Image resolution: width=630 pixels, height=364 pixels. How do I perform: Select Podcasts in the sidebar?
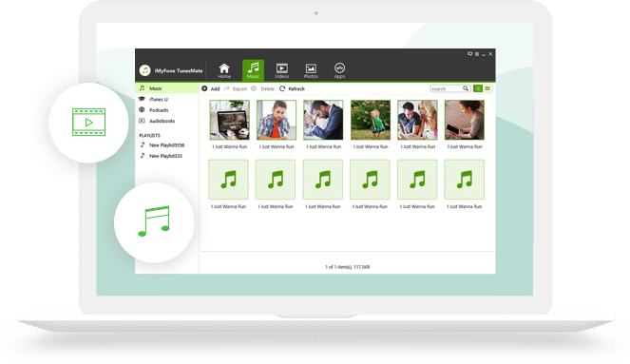(x=167, y=110)
